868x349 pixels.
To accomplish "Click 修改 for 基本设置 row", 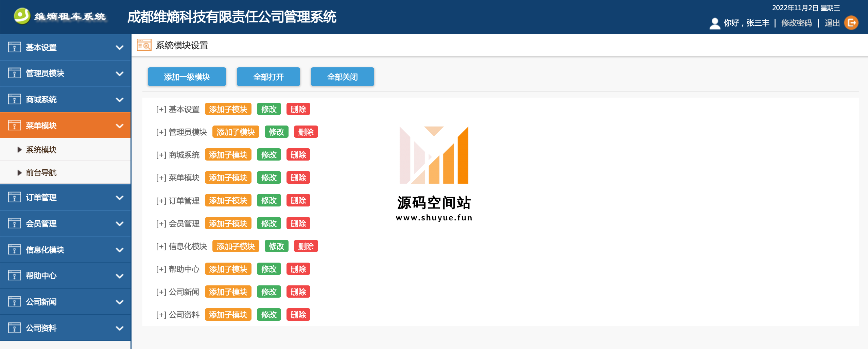I will [x=269, y=109].
